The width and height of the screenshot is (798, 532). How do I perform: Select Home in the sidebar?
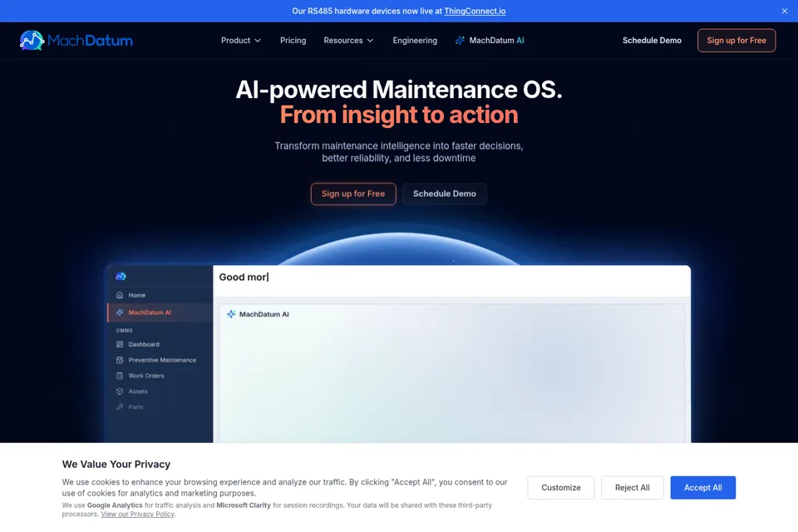point(160,295)
